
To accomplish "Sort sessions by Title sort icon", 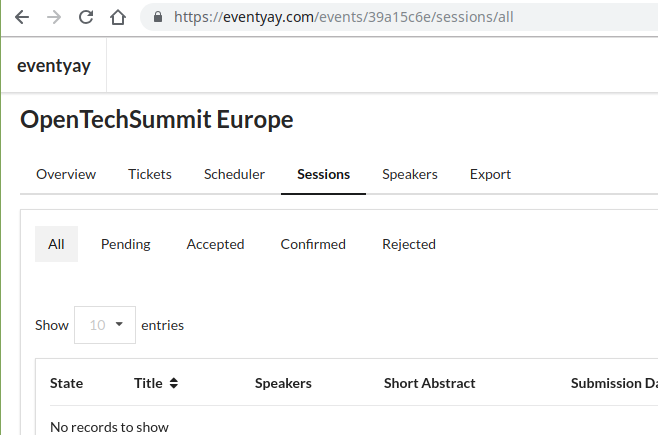I will coord(173,383).
